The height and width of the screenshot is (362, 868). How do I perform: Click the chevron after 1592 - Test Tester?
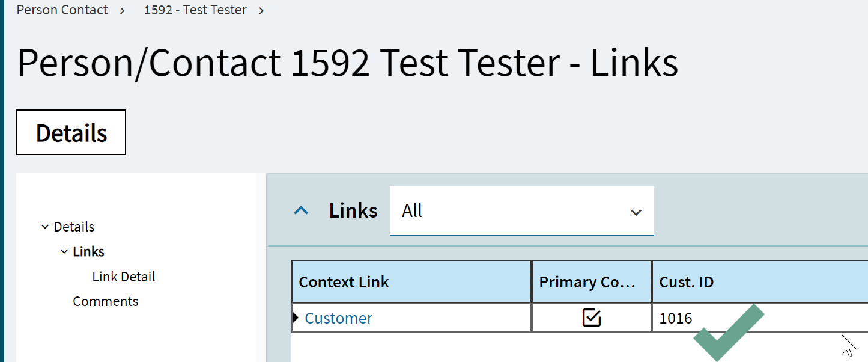pos(261,11)
